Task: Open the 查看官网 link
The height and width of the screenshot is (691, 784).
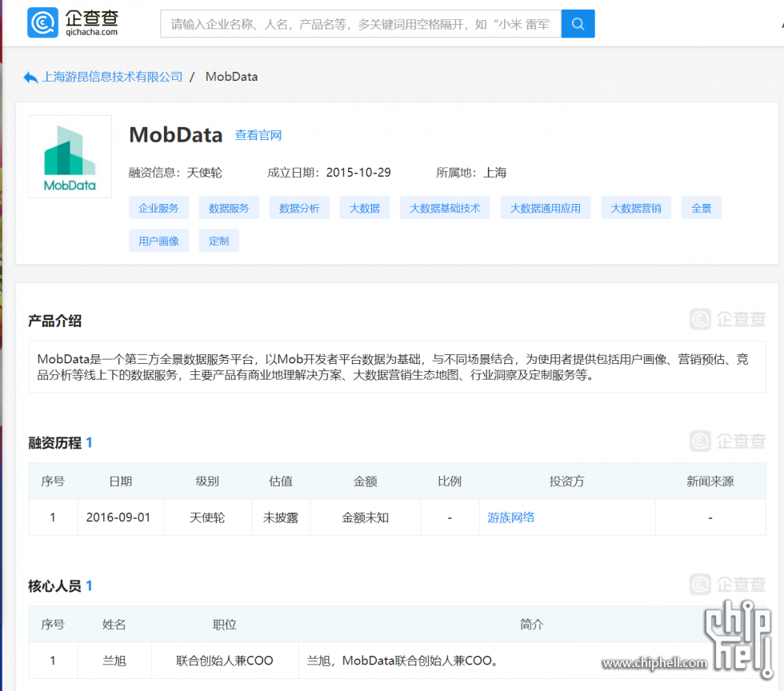Action: 258,135
